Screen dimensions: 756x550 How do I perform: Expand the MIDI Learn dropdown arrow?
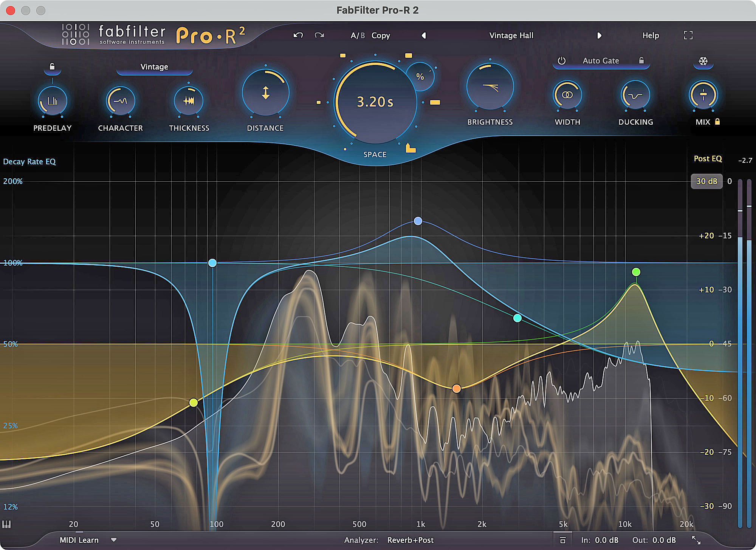114,540
